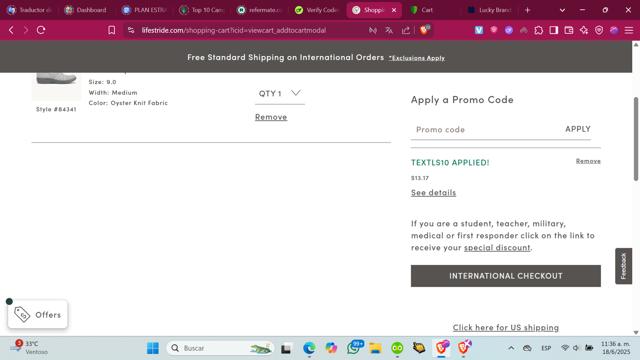This screenshot has height=360, width=640.
Task: Click here for US shipping link
Action: tap(506, 327)
